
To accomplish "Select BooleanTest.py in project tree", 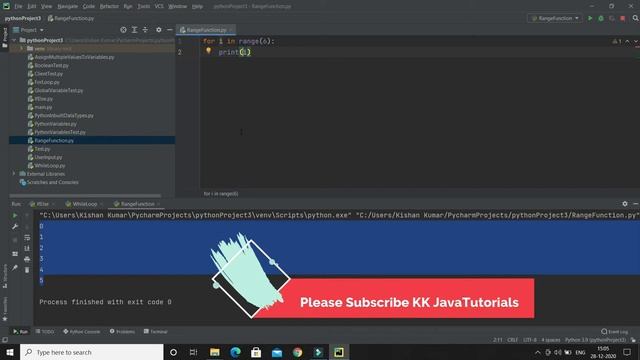I will [51, 65].
